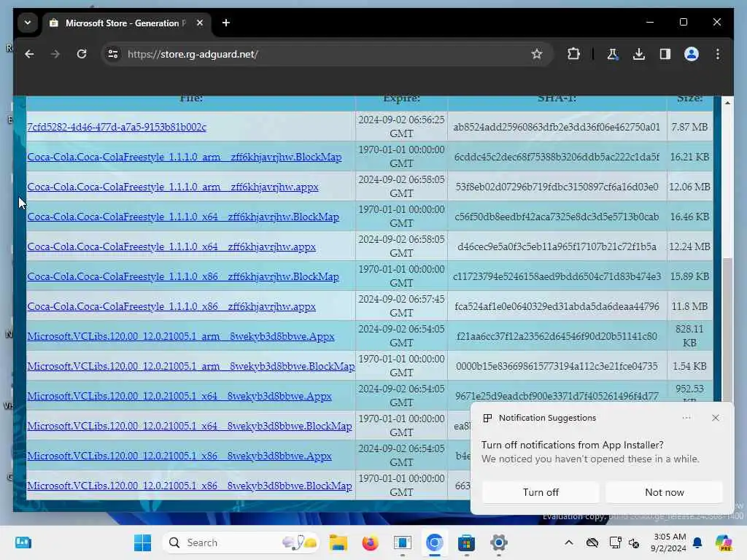The width and height of the screenshot is (747, 560).
Task: Open notification options three-dot menu
Action: [x=686, y=418]
